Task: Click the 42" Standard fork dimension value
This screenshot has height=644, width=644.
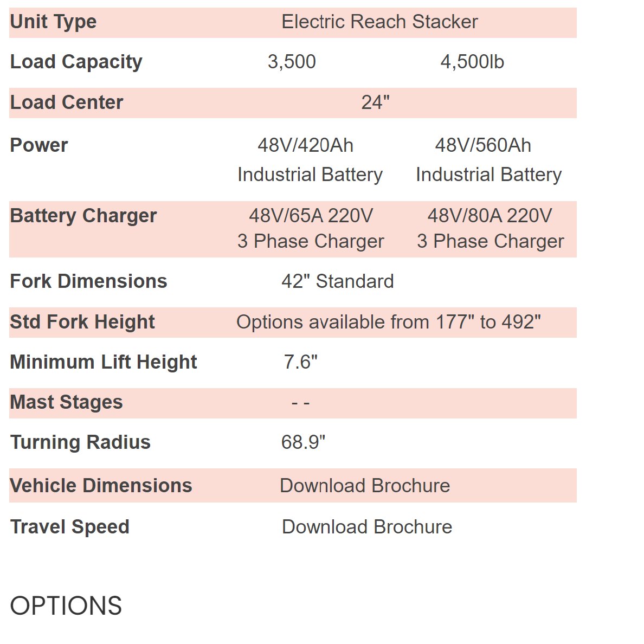Action: [x=338, y=281]
